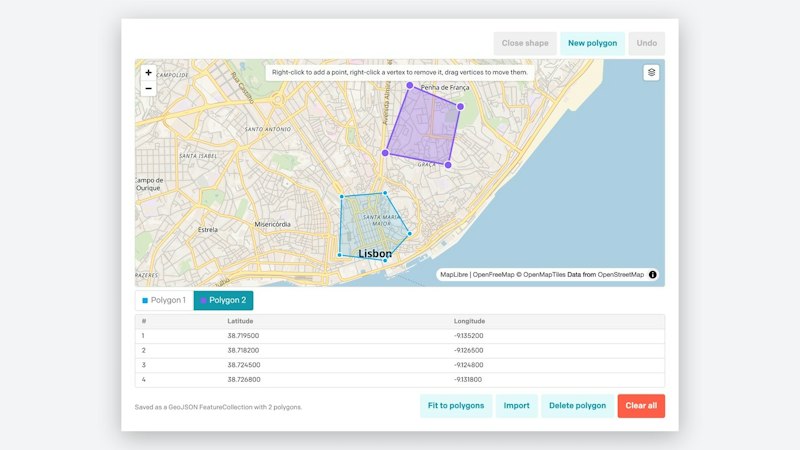Zoom out the map with minus button
The height and width of the screenshot is (450, 800).
pyautogui.click(x=148, y=88)
